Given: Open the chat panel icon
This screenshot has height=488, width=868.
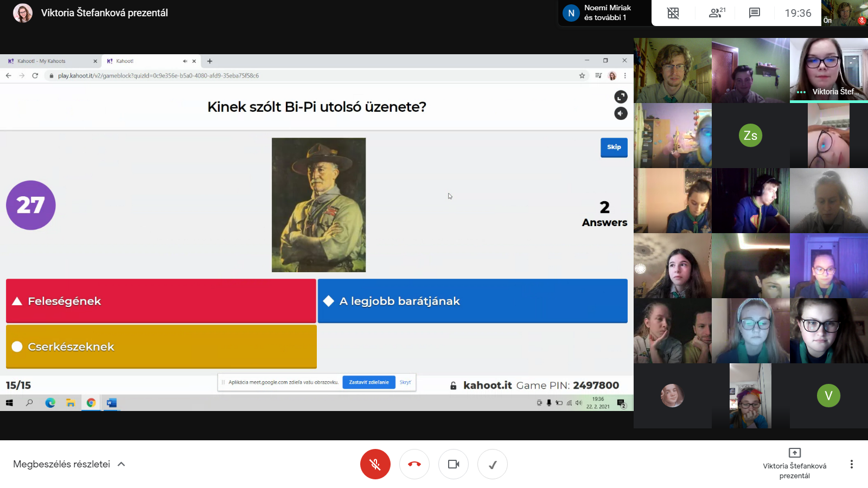Looking at the screenshot, I should point(755,13).
